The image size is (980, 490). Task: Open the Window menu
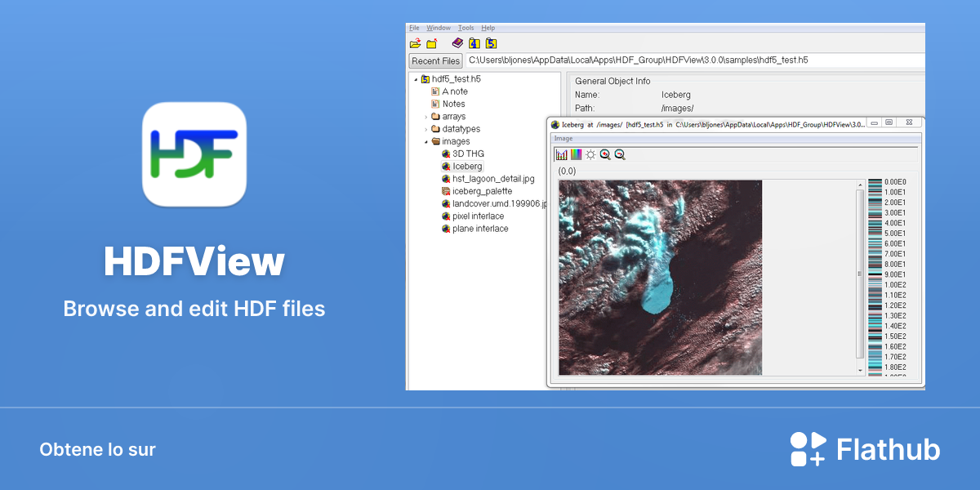[x=439, y=28]
